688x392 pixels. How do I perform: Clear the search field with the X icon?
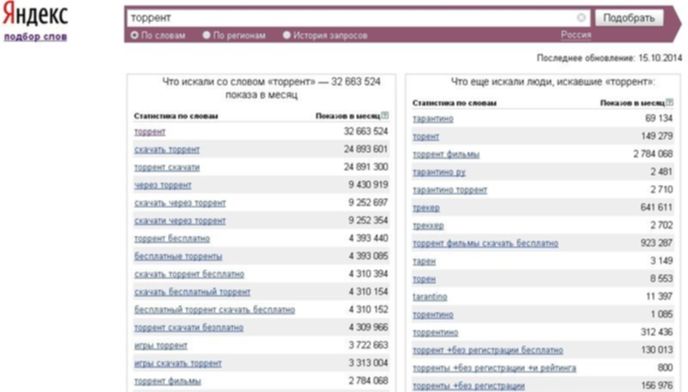click(581, 18)
